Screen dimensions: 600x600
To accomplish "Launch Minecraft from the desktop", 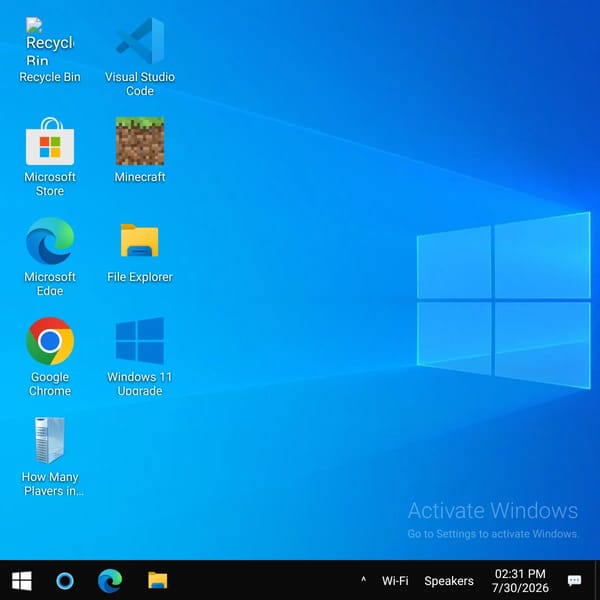I will (140, 150).
